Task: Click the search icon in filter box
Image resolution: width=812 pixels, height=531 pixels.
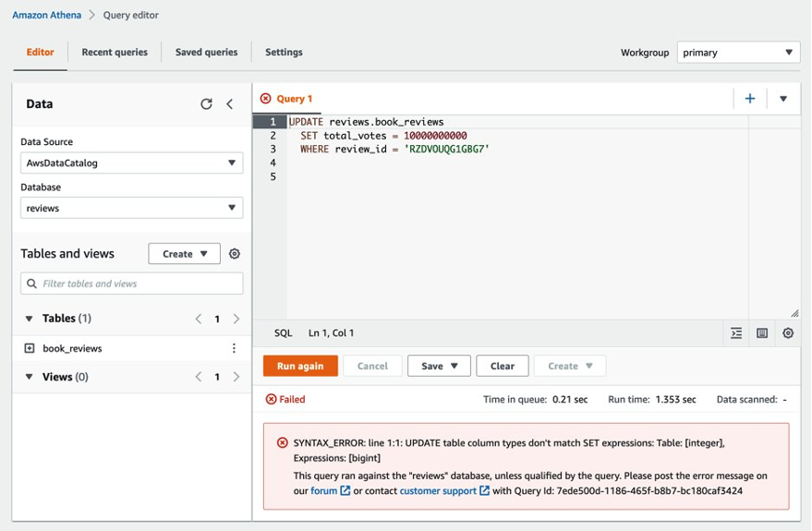Action: click(x=31, y=284)
